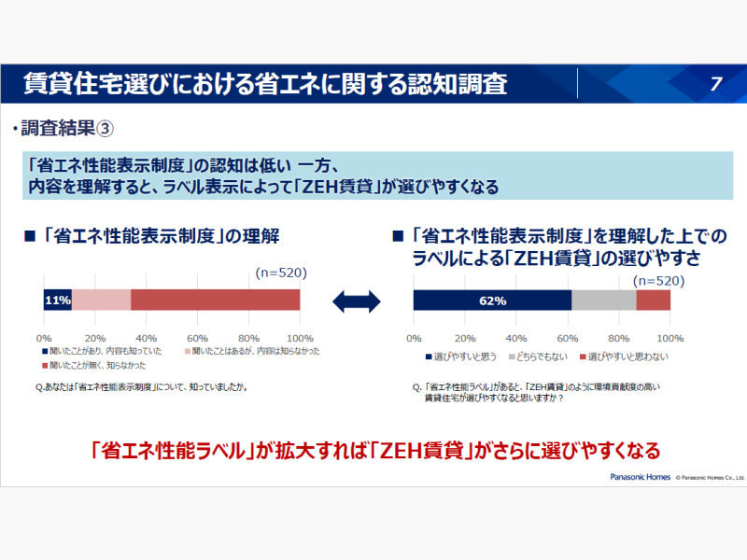
Task: Click the red segment of the left bar
Action: click(215, 300)
